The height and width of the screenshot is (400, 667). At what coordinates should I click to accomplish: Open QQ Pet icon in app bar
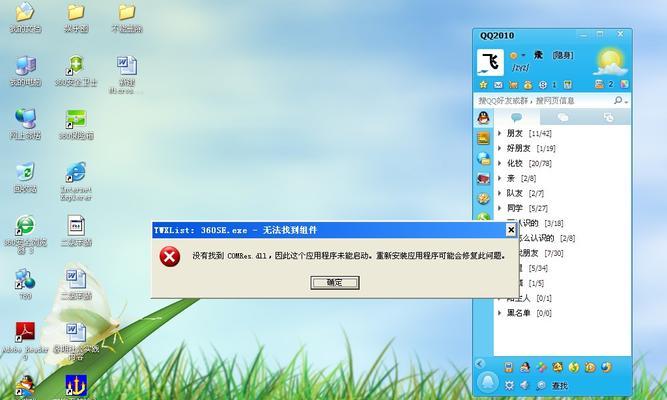pos(558,367)
